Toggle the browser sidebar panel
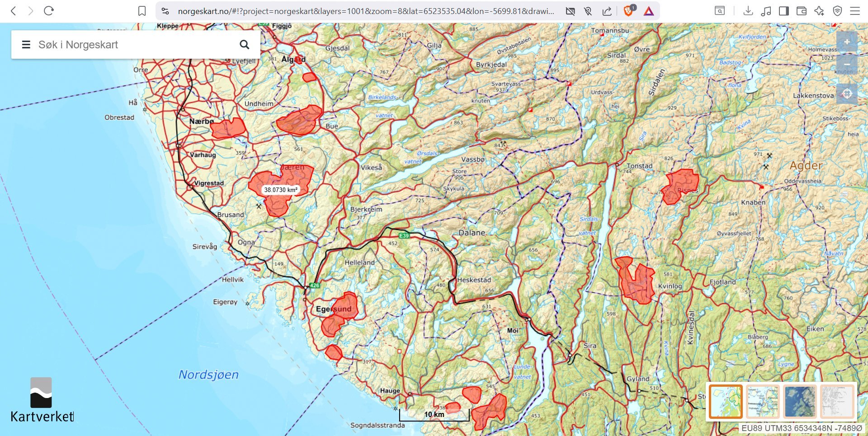Viewport: 868px width, 436px height. [x=784, y=11]
